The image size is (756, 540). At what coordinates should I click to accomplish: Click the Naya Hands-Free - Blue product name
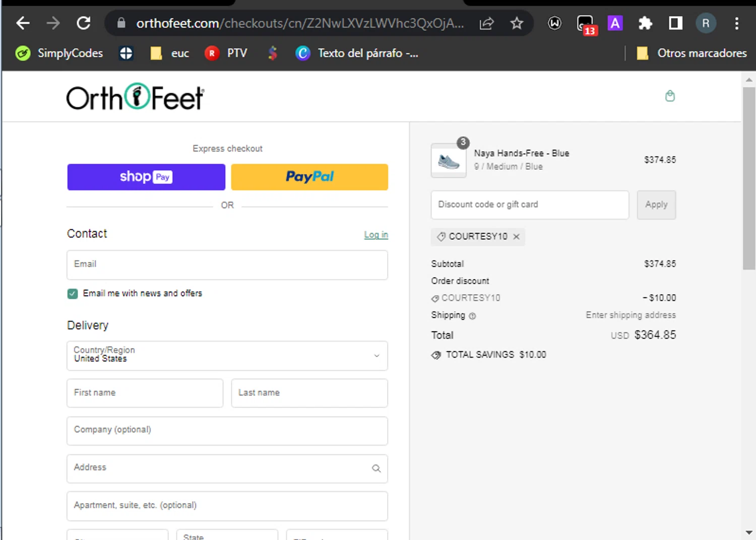tap(522, 153)
